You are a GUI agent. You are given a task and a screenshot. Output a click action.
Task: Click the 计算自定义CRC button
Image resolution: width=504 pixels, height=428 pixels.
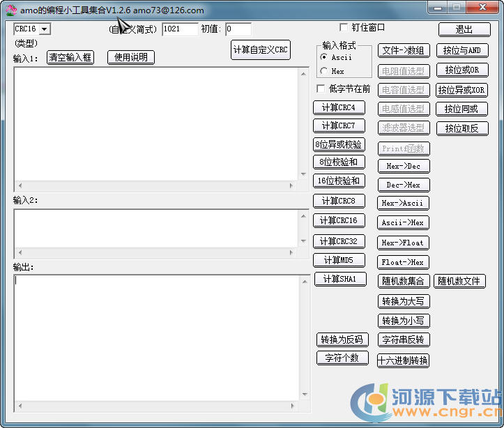pyautogui.click(x=260, y=49)
